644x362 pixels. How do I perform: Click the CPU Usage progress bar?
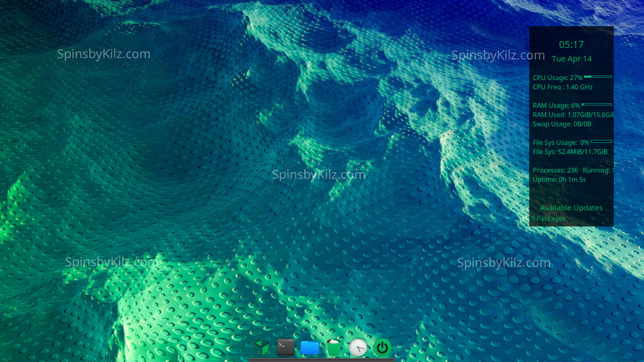598,76
